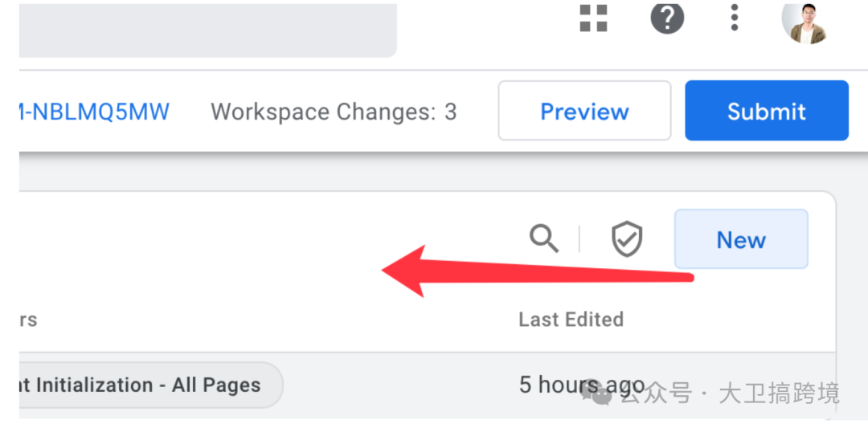Click the vertical divider beside search icon
This screenshot has width=868, height=428.
(579, 238)
